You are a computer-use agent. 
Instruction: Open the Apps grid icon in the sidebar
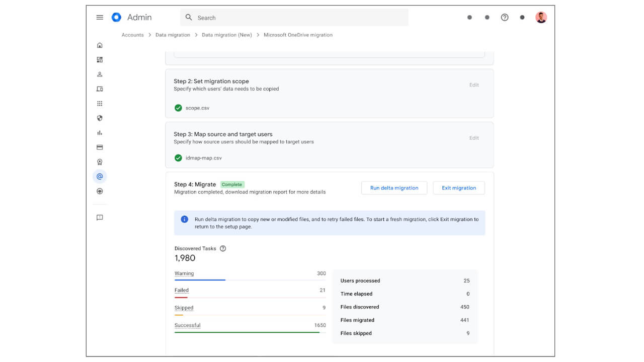tap(100, 104)
